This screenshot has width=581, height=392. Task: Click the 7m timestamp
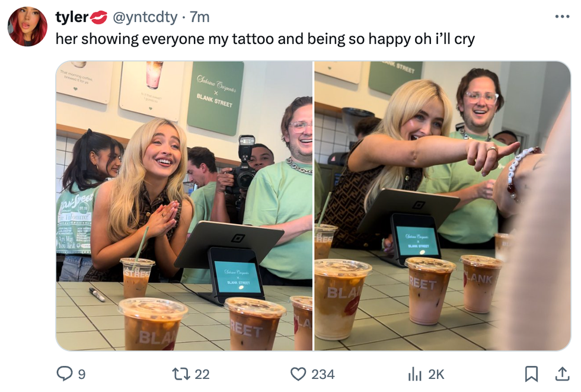point(200,18)
